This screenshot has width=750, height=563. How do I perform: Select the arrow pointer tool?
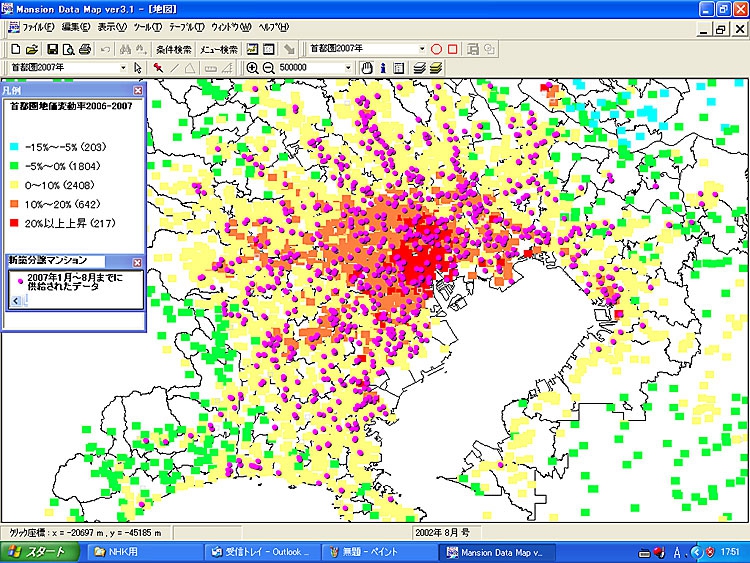[138, 68]
